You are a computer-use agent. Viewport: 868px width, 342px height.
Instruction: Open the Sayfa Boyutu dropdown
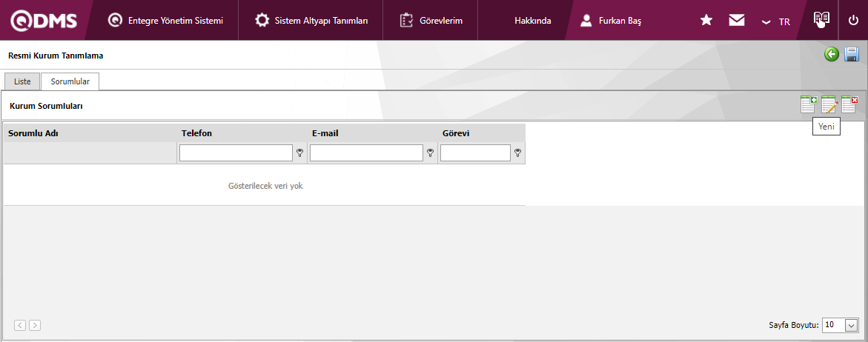click(841, 325)
